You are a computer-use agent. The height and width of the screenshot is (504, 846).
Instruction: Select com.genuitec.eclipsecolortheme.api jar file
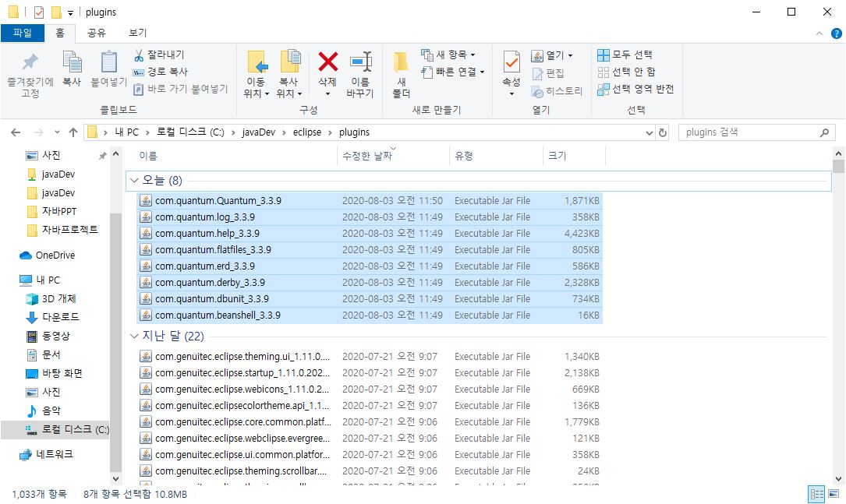coord(370,405)
